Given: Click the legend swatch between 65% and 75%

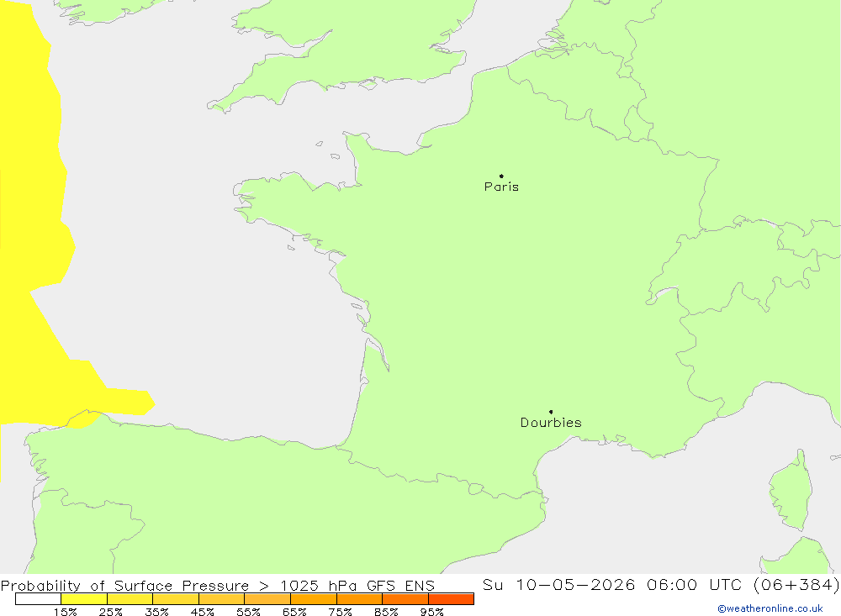Looking at the screenshot, I should click(x=313, y=598).
